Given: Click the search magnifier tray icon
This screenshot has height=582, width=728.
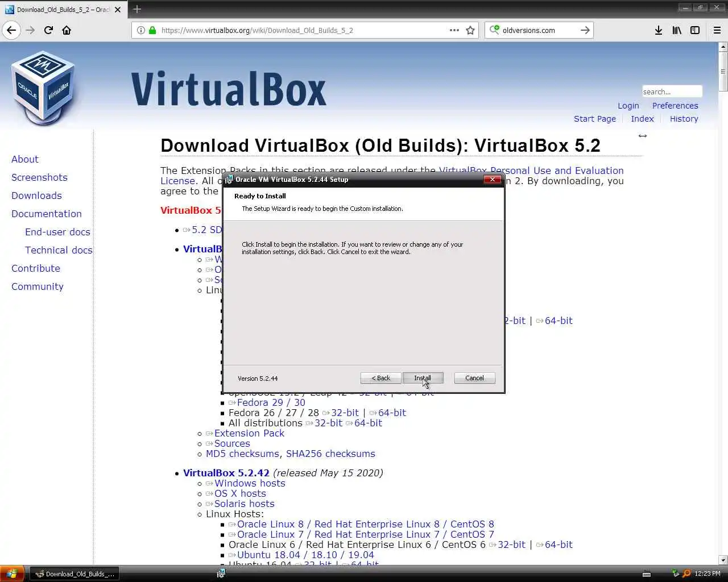Looking at the screenshot, I should point(686,573).
